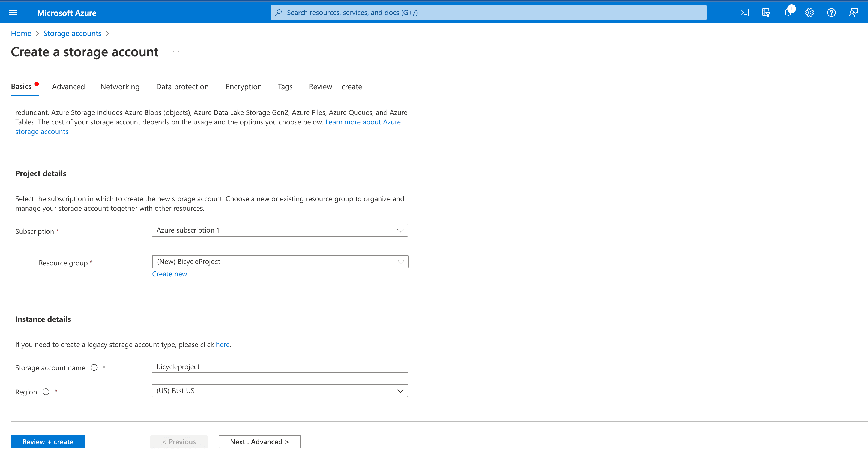Open Directories and subscriptions filter icon
The image size is (868, 463).
tap(765, 13)
